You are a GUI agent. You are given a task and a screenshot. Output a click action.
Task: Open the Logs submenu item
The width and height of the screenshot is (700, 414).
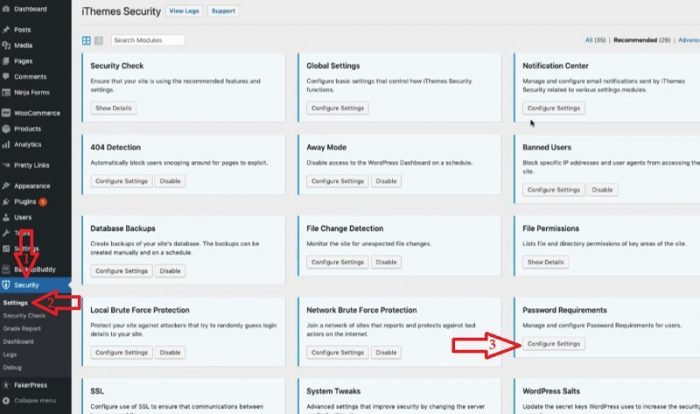click(10, 354)
